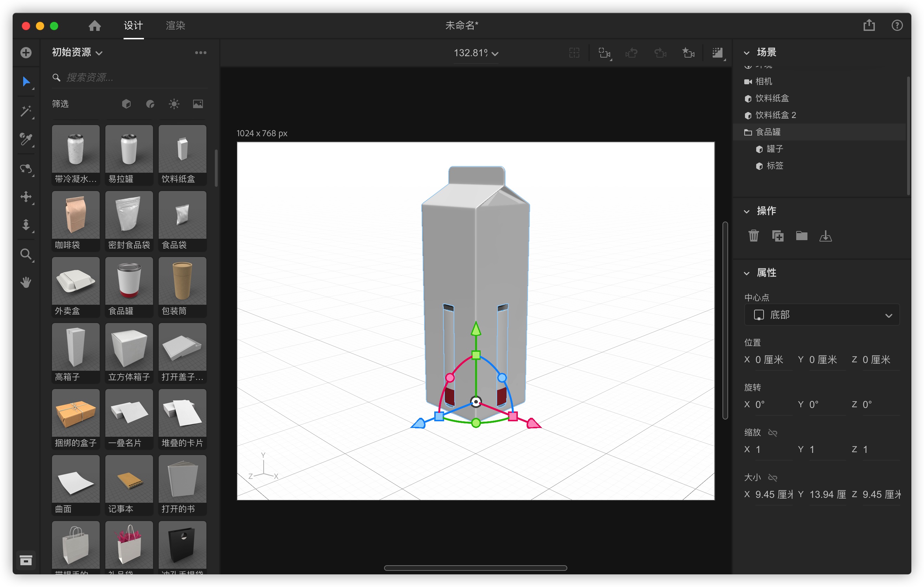Select 罐子 in the scene panel

coord(775,149)
